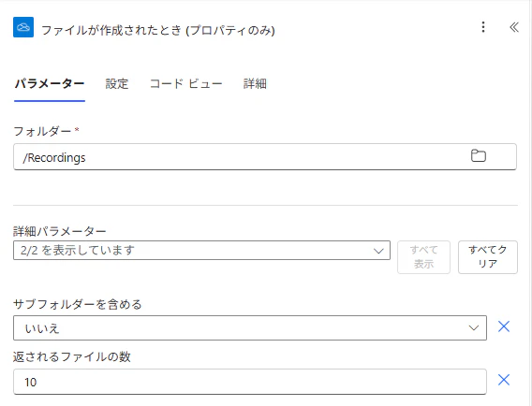The image size is (532, 406).
Task: Click the OneDrive connector icon
Action: coord(23,27)
